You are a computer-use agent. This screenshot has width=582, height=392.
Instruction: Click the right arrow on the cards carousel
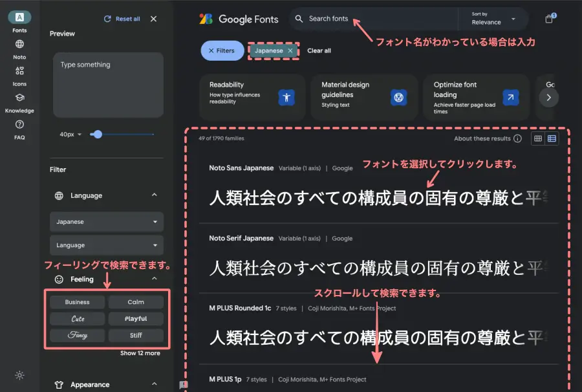(x=548, y=96)
